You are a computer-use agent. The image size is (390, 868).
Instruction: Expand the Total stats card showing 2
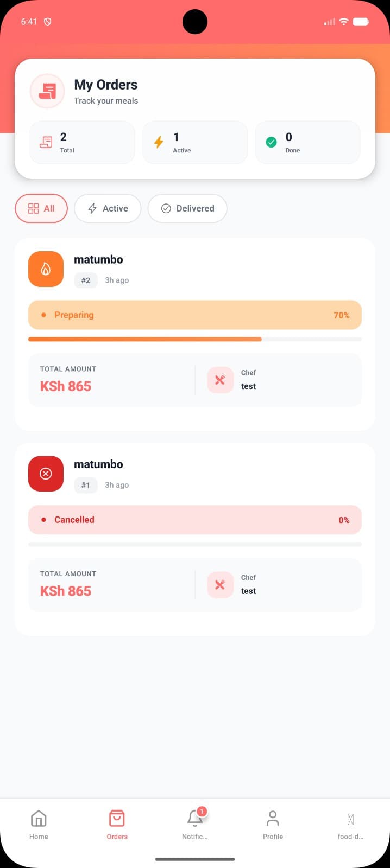click(82, 142)
